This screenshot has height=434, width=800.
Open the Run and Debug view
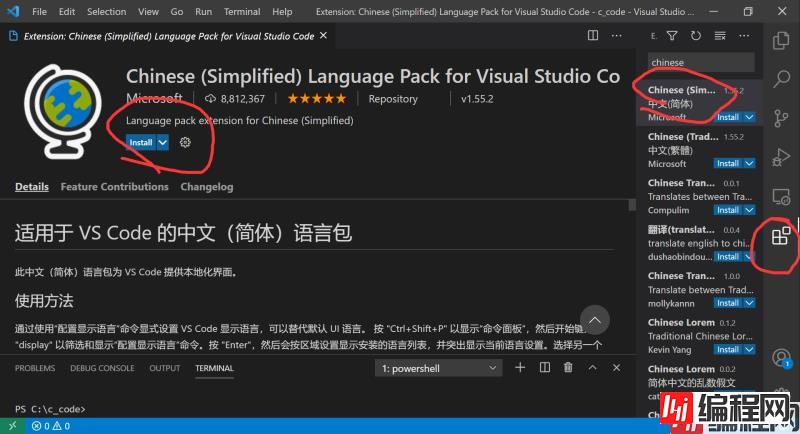click(781, 157)
